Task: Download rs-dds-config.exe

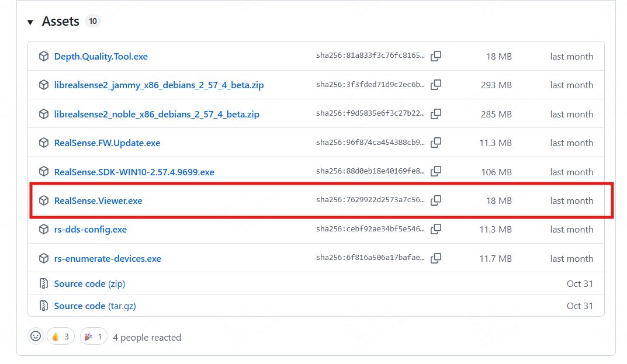Action: coord(91,230)
